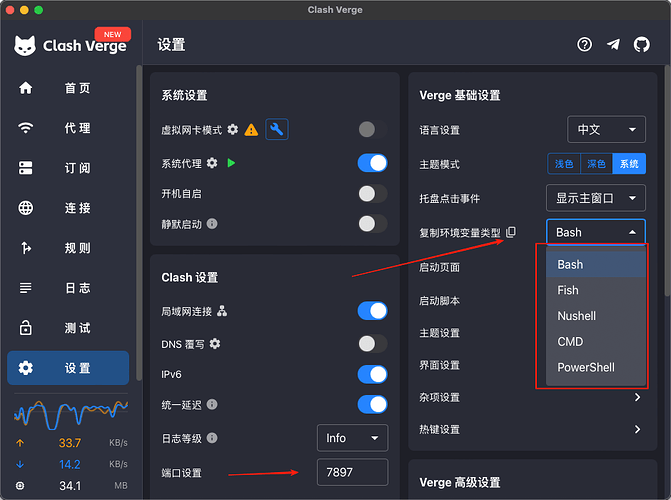Collapse the Bash environment type dropdown
The width and height of the screenshot is (671, 500).
(596, 232)
